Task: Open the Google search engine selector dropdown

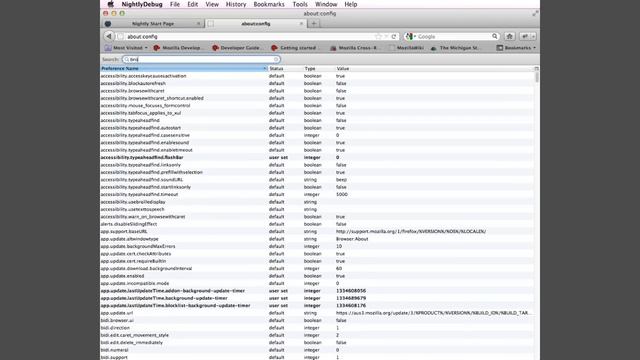Action: tap(410, 36)
